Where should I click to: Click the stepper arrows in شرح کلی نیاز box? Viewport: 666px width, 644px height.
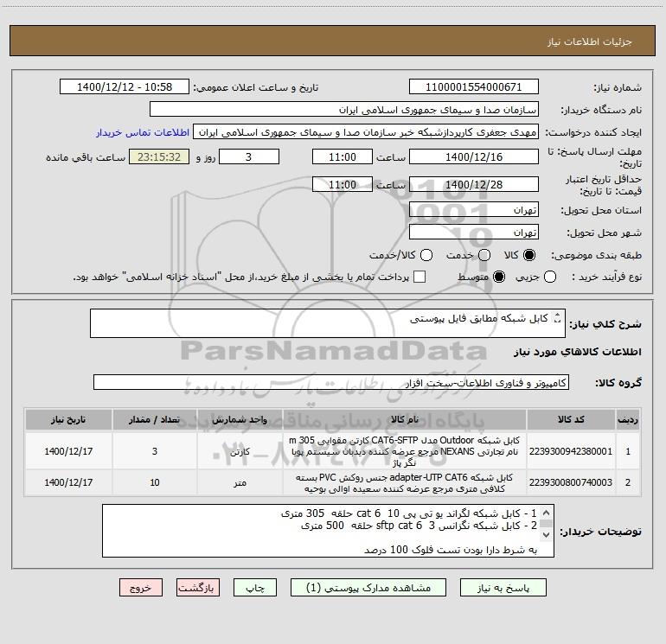pyautogui.click(x=558, y=318)
